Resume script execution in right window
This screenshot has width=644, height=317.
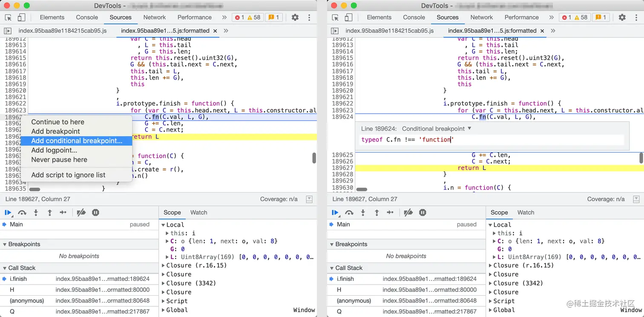click(335, 212)
